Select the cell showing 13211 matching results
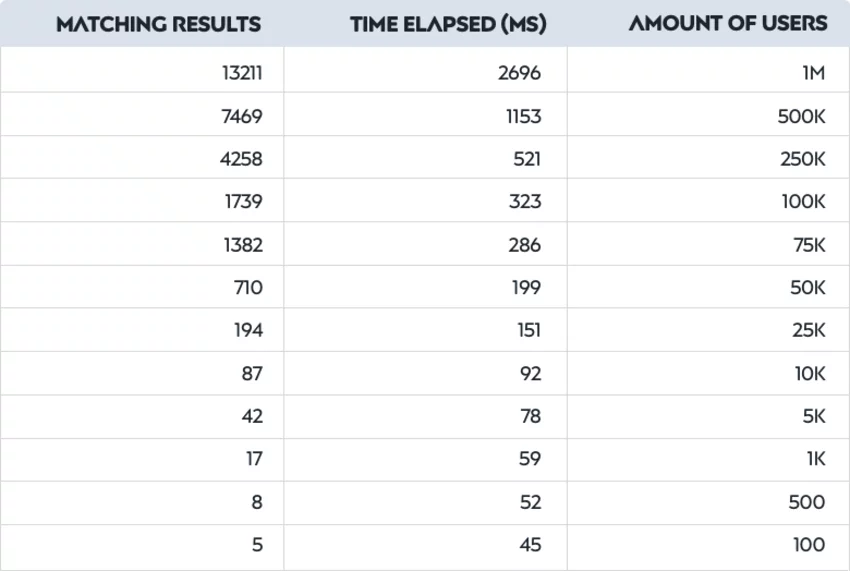Screen dimensions: 850x571 tap(142, 70)
